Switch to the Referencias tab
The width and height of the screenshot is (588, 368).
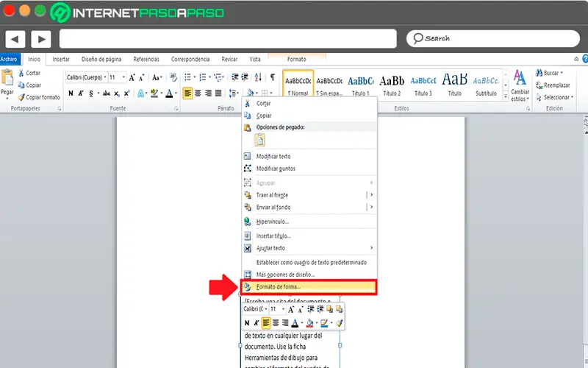click(x=146, y=60)
